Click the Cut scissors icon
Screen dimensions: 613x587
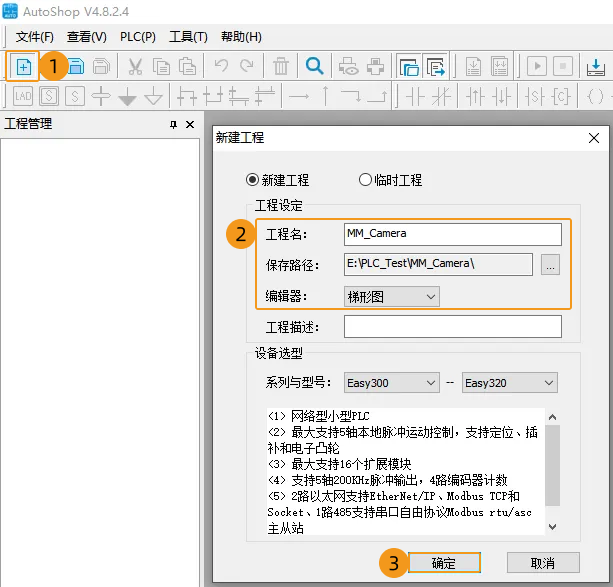pos(135,66)
